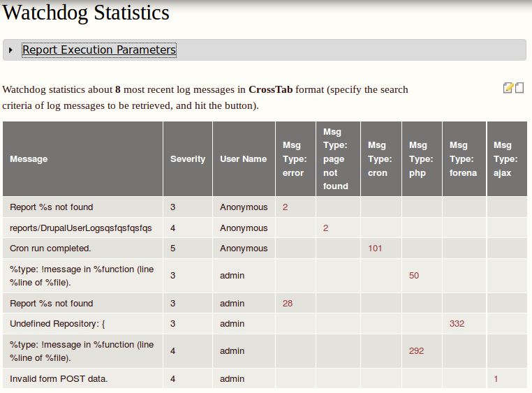Select the severity 4 '%type: !message' message cell
The image size is (532, 393).
(82, 351)
